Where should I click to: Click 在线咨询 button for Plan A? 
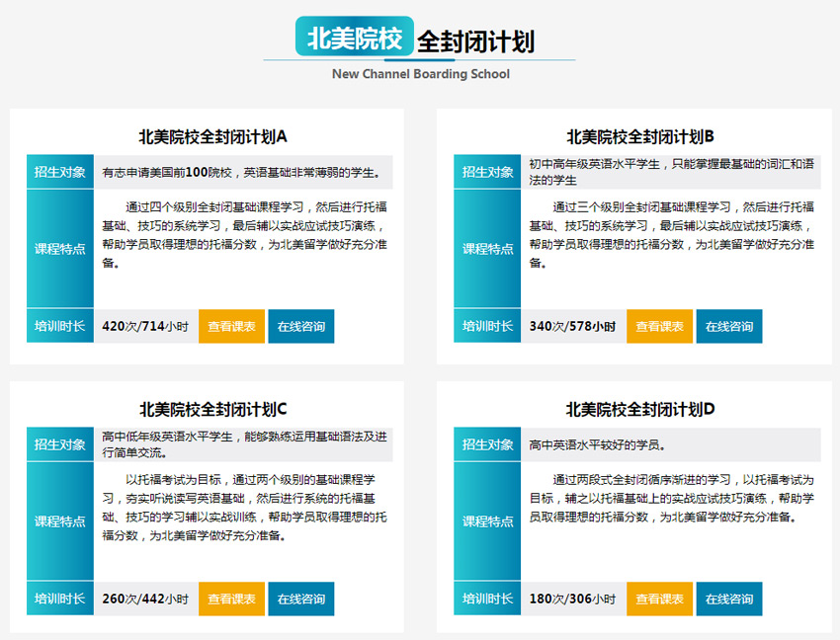click(300, 325)
